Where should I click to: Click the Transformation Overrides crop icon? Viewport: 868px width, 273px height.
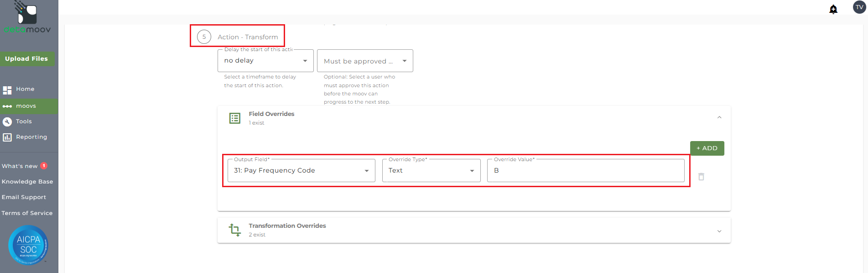point(235,230)
